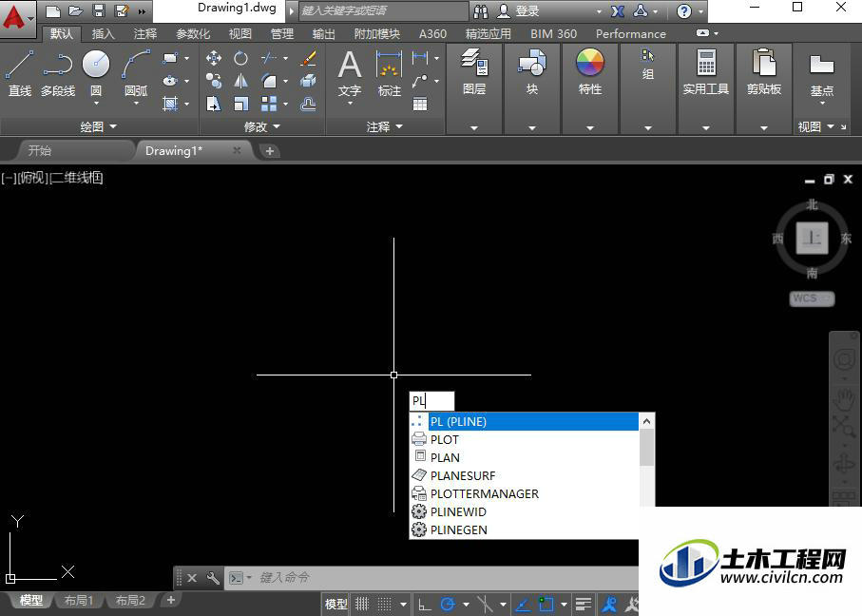Expand the Layer panel bottom arrow
This screenshot has height=616, width=862.
474,127
